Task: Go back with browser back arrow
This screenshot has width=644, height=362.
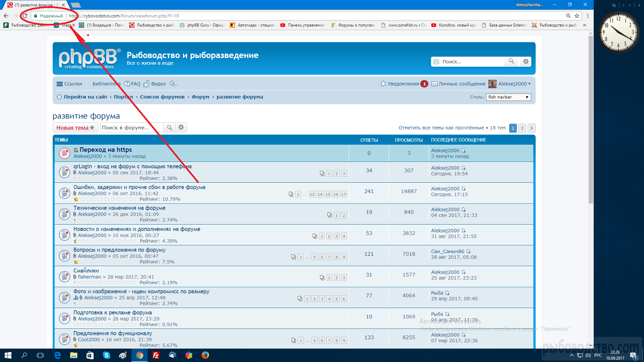Action: coord(6,16)
